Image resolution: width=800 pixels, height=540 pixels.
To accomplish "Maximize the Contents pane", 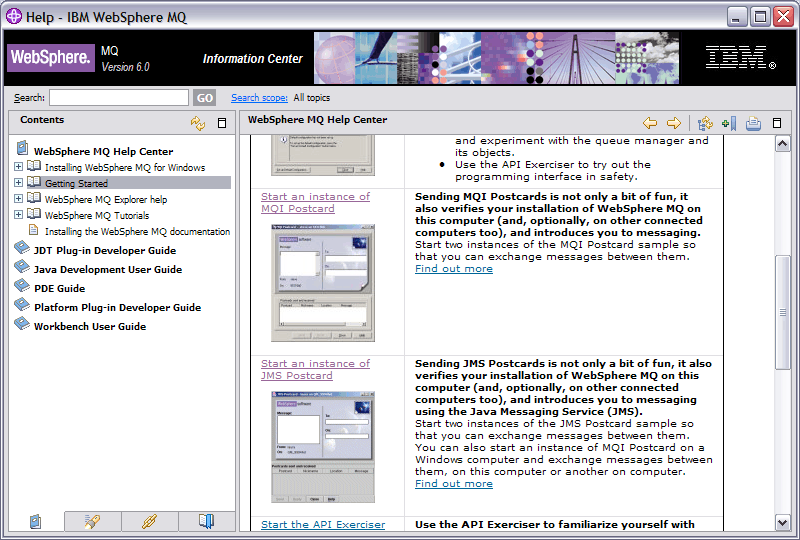I will [222, 123].
